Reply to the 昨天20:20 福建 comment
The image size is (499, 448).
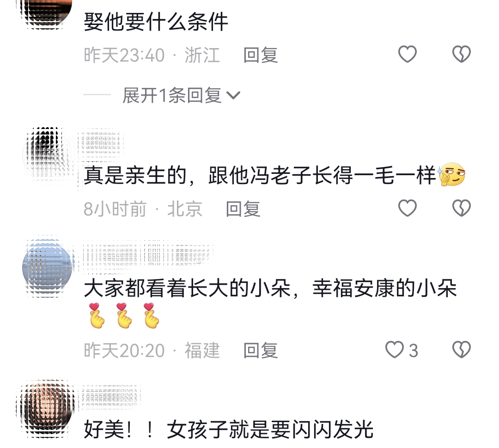(261, 350)
